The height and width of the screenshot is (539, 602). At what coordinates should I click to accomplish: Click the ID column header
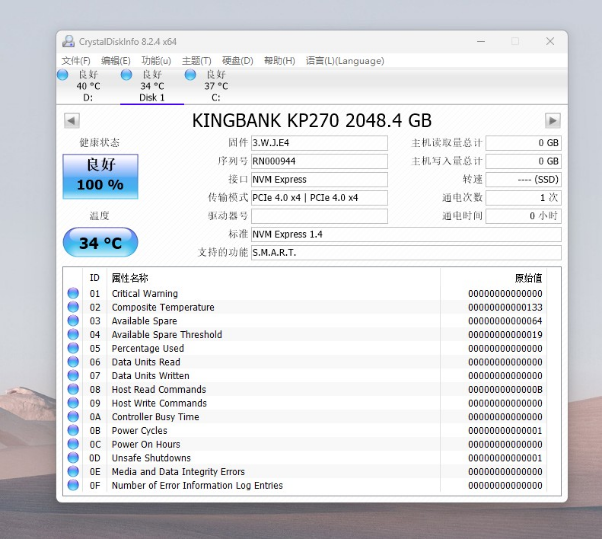(x=94, y=278)
